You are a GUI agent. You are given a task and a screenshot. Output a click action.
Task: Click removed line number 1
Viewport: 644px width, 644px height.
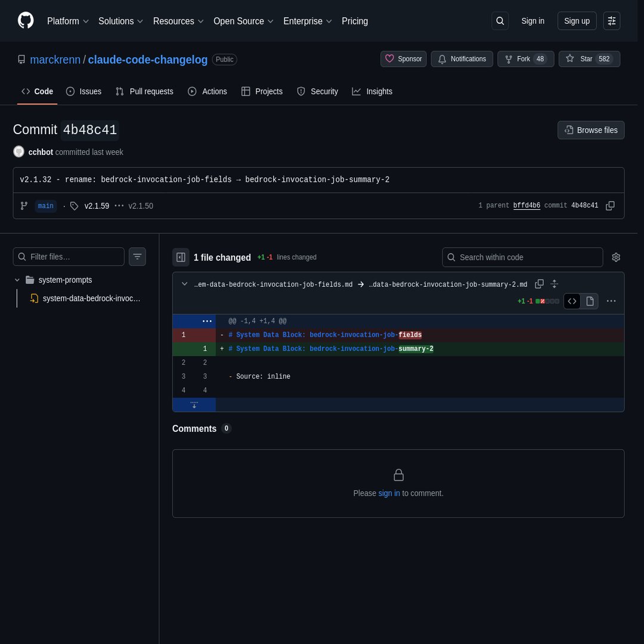coord(184,335)
